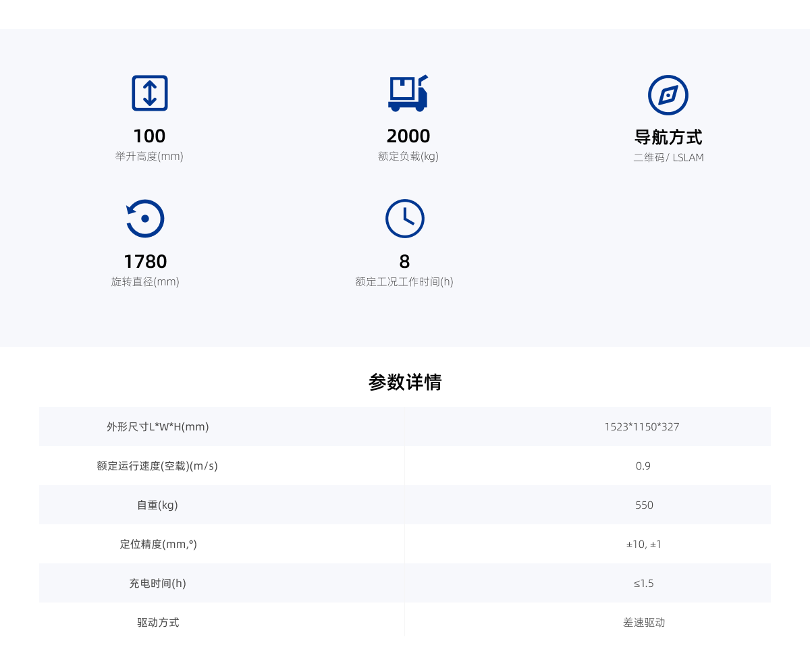Select the label 举升高度(mm)
Viewport: 810px width, 672px height.
tap(149, 156)
